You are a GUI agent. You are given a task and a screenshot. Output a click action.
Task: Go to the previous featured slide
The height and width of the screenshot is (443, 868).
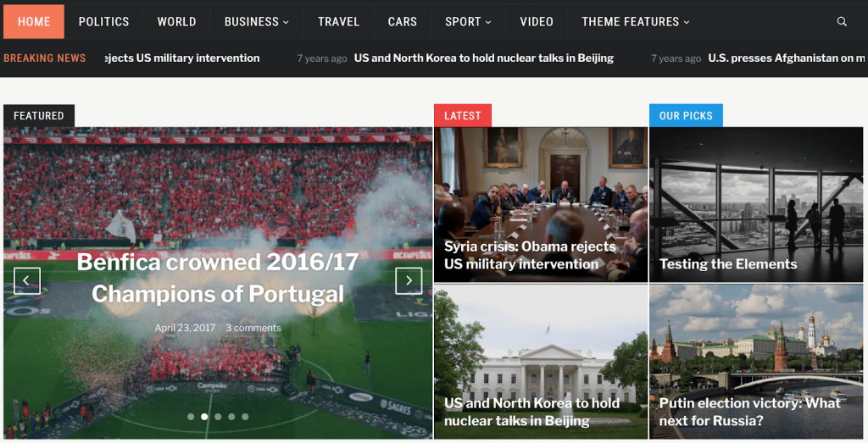point(26,281)
